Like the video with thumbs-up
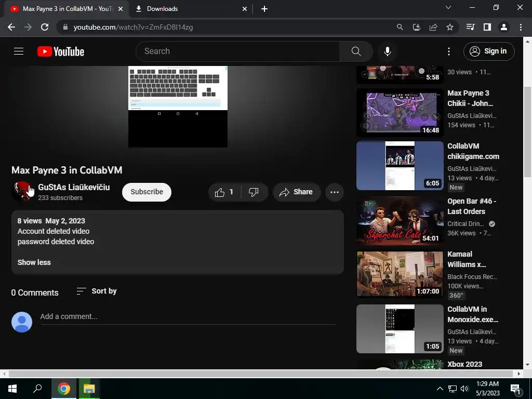This screenshot has height=399, width=532. tap(224, 192)
